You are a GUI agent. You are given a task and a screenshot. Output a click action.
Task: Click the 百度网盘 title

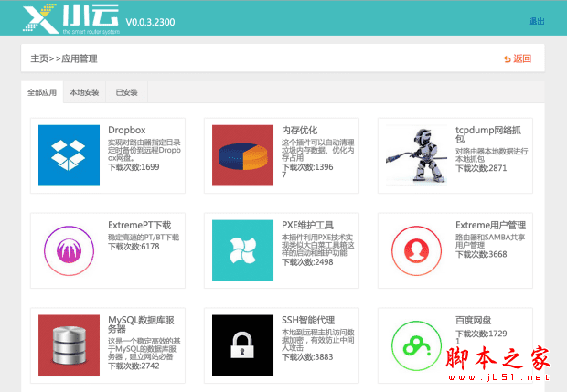474,320
